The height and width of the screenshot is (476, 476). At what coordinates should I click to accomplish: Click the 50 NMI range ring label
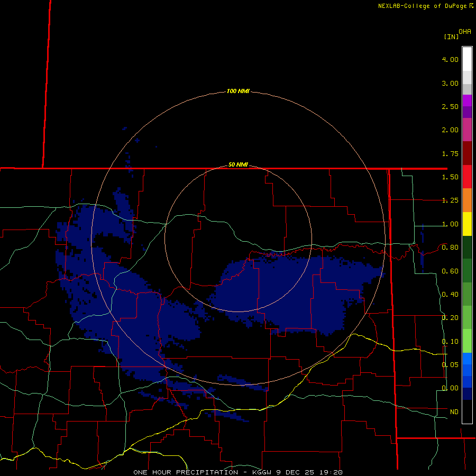pos(238,164)
